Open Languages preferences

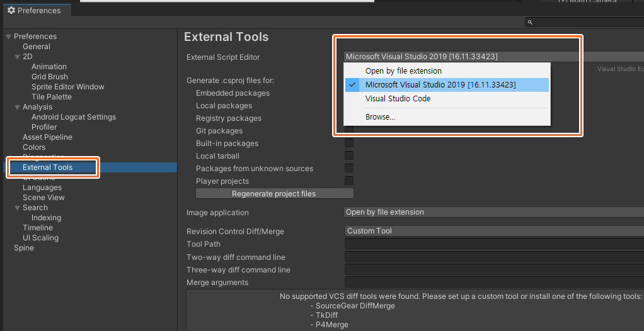pos(42,188)
